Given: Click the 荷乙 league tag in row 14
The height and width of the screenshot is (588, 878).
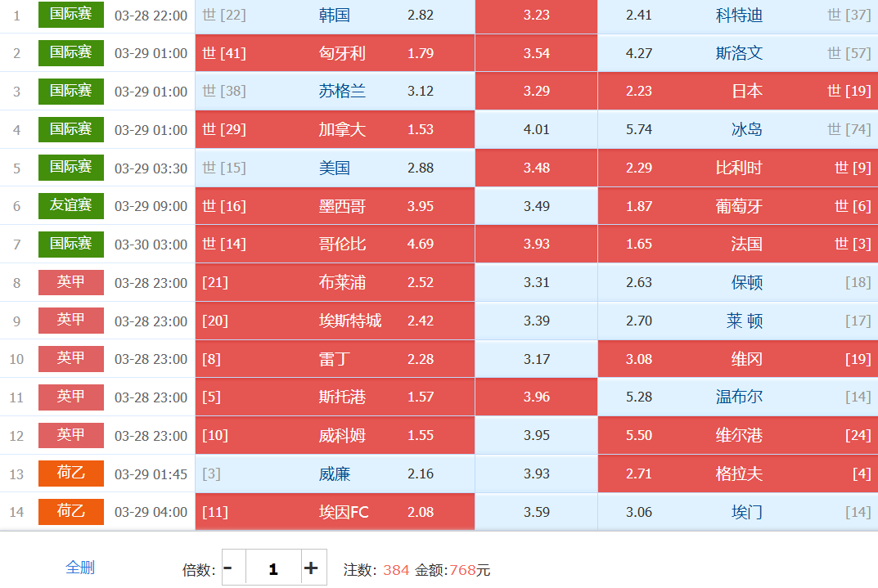Looking at the screenshot, I should (71, 511).
